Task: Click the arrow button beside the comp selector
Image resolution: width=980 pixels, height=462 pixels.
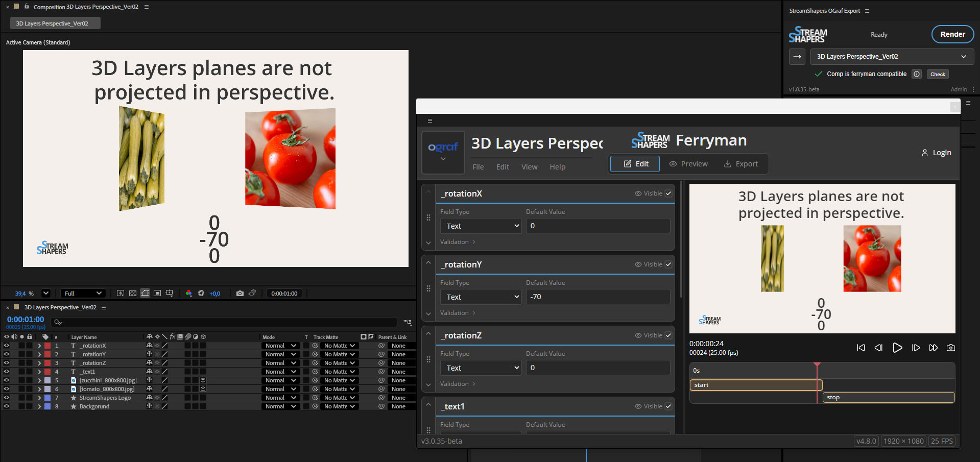Action: (797, 57)
